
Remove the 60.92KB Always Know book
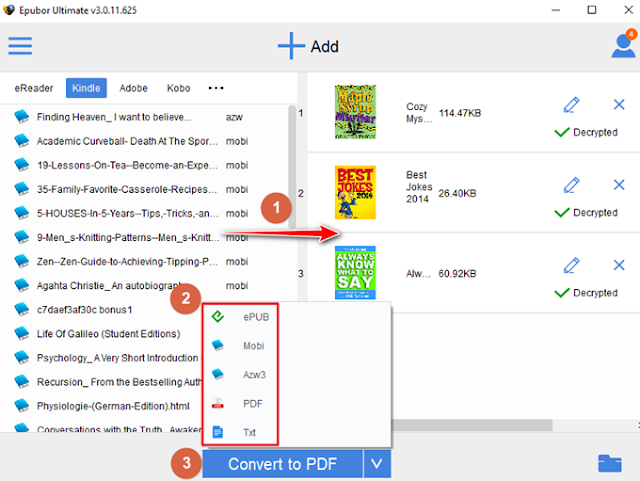(619, 265)
